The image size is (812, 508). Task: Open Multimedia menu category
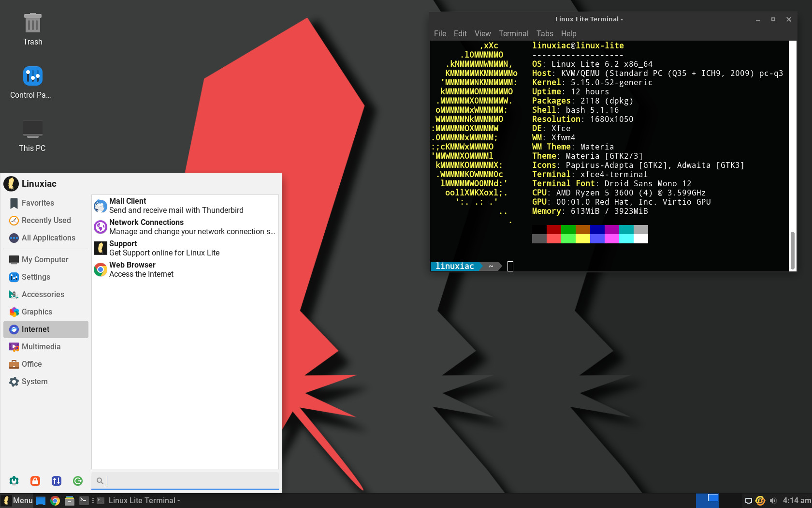click(46, 347)
